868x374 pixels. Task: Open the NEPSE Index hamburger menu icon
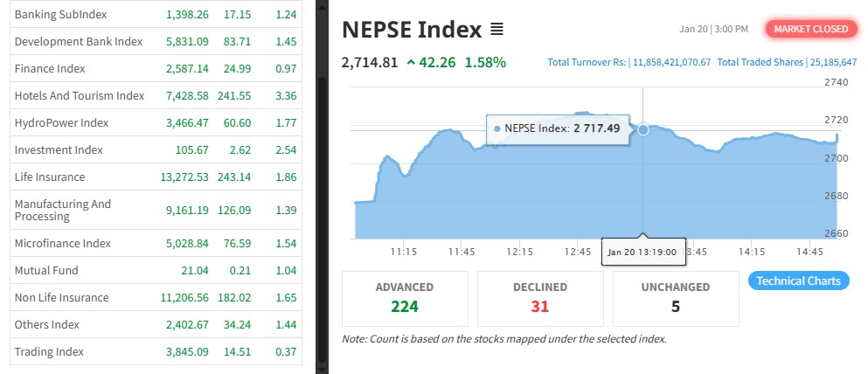coord(496,30)
